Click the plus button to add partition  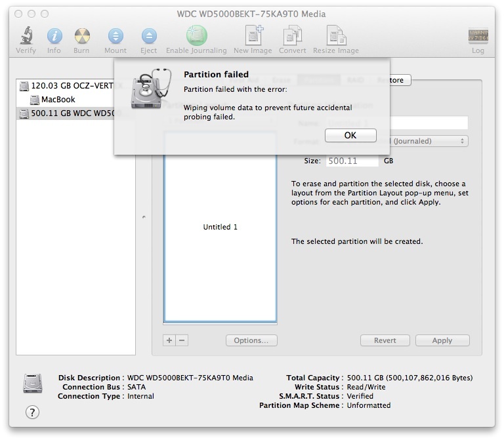[x=169, y=340]
